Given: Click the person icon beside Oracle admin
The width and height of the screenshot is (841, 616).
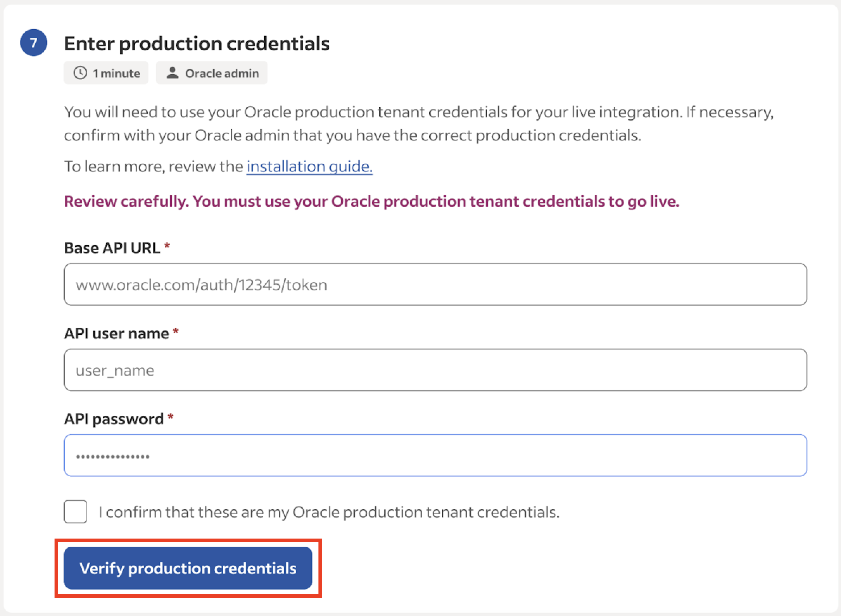Looking at the screenshot, I should 172,73.
